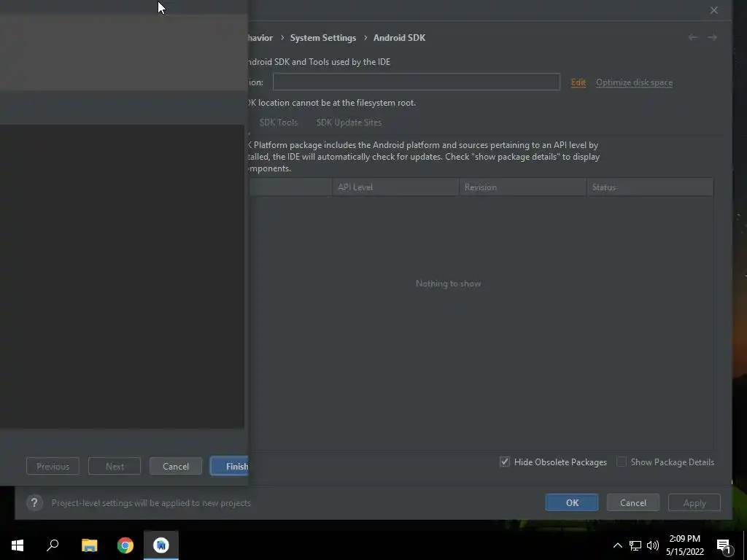Image resolution: width=747 pixels, height=560 pixels.
Task: Focus the Android SDK location field
Action: 417,82
